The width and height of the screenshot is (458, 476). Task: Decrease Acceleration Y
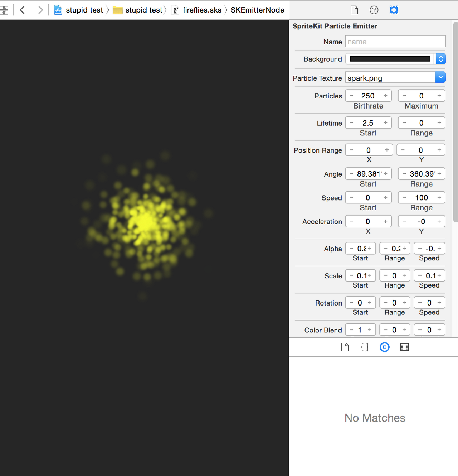(404, 221)
